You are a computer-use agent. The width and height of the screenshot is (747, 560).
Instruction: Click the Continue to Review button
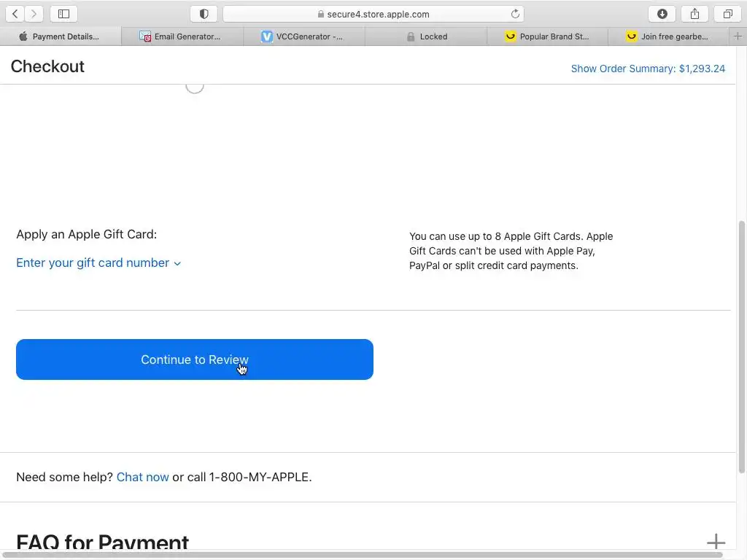[194, 359]
